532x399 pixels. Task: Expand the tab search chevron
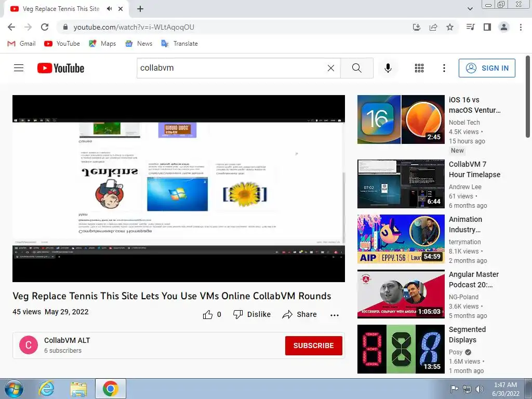470,9
